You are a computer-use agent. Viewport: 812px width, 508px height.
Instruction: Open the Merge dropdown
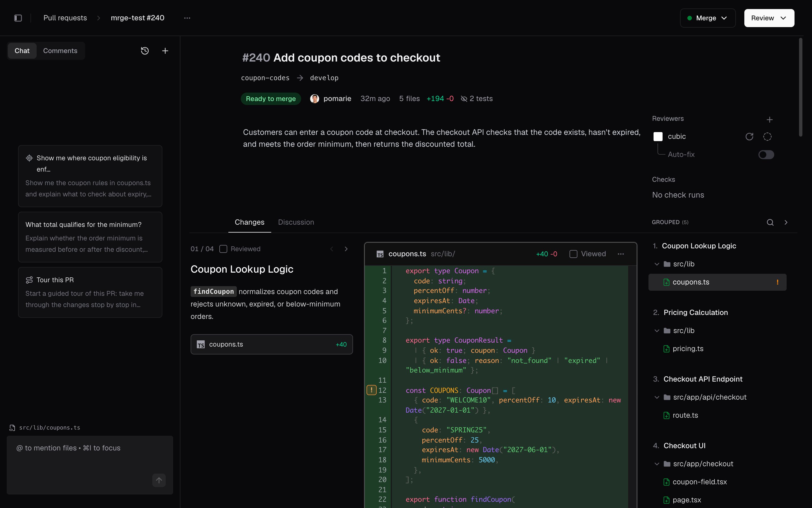tap(708, 18)
